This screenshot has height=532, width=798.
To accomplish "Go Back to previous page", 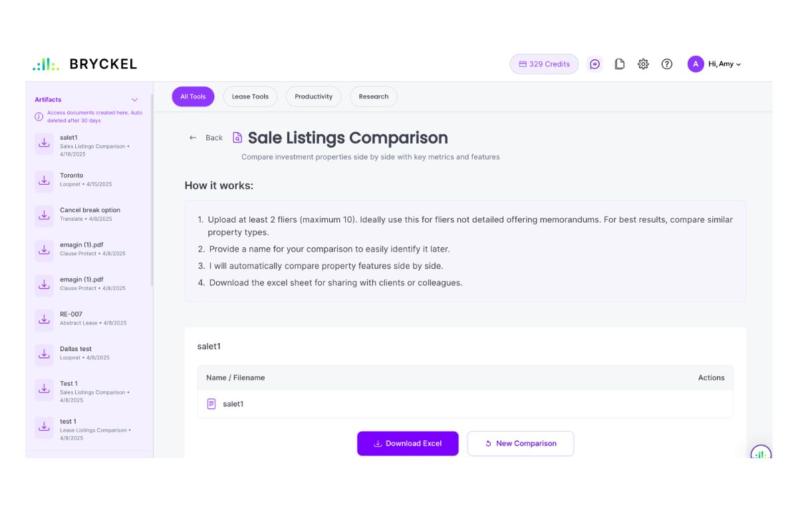I will tap(206, 138).
